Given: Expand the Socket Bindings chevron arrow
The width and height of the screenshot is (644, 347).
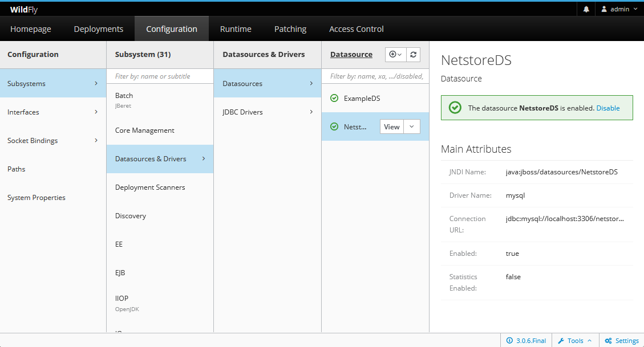Looking at the screenshot, I should click(96, 140).
